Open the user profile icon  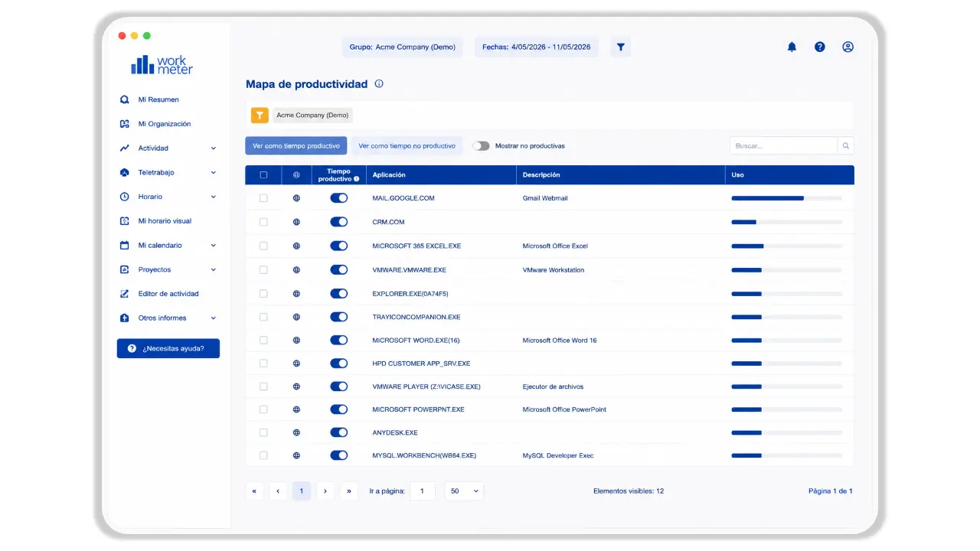click(848, 47)
